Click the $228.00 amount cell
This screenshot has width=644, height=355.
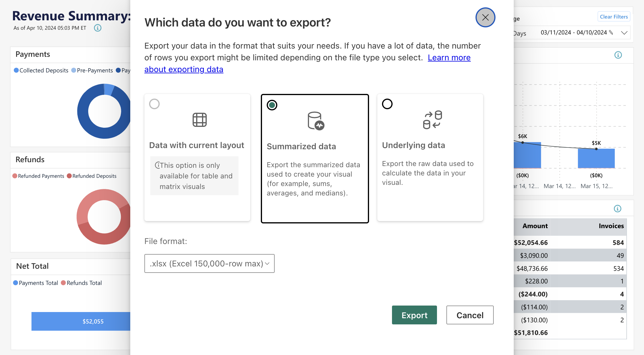coord(536,281)
